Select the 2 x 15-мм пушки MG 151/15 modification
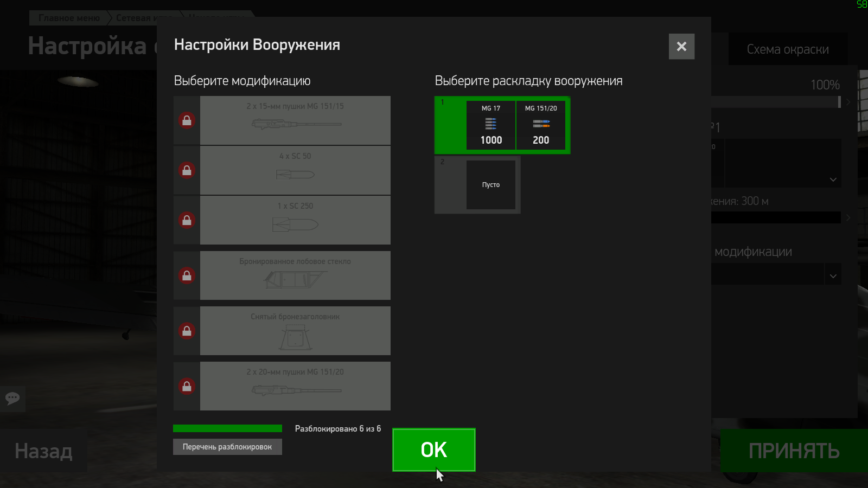868x488 pixels. 295,120
